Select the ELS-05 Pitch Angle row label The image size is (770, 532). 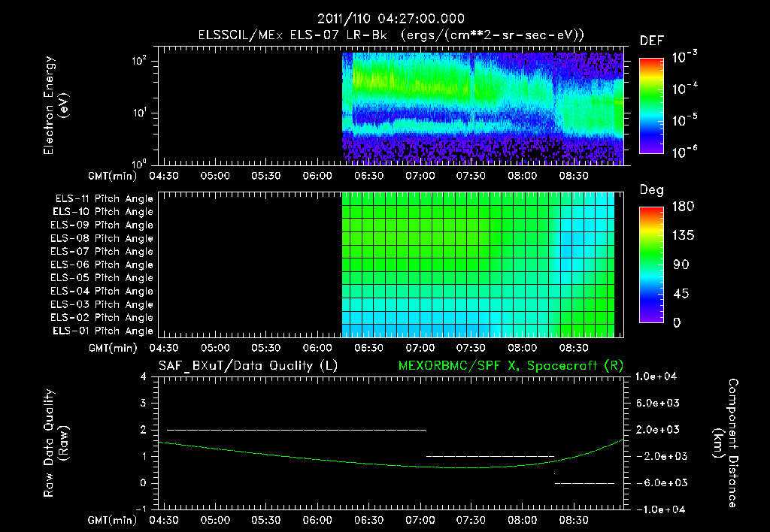(102, 278)
